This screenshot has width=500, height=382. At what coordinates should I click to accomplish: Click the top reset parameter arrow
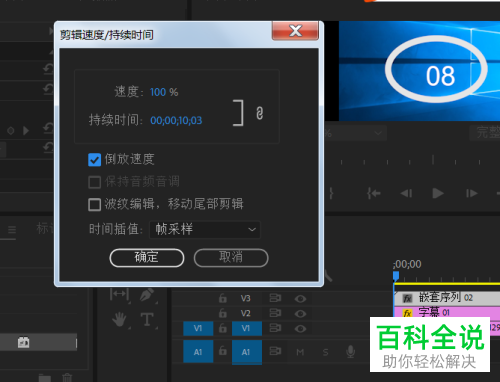pos(49,69)
